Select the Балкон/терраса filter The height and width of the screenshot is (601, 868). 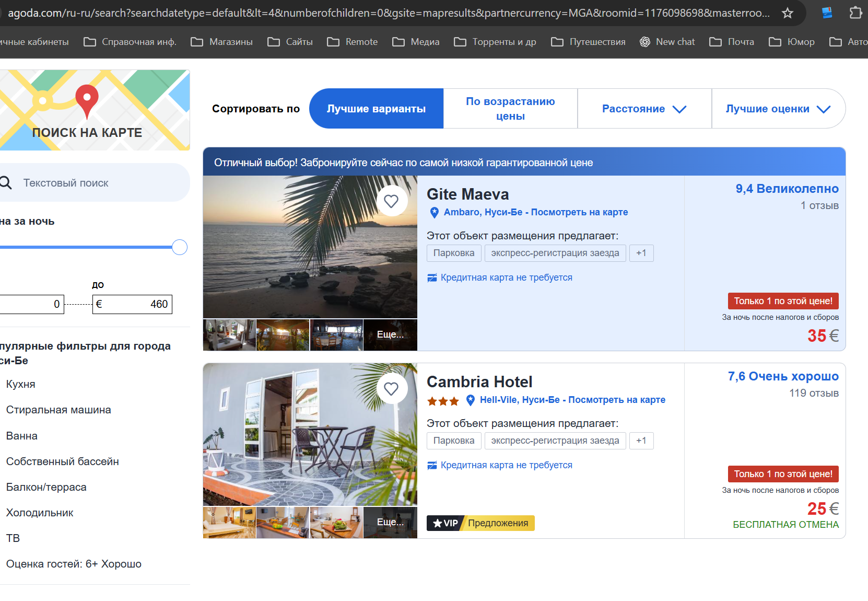point(46,487)
